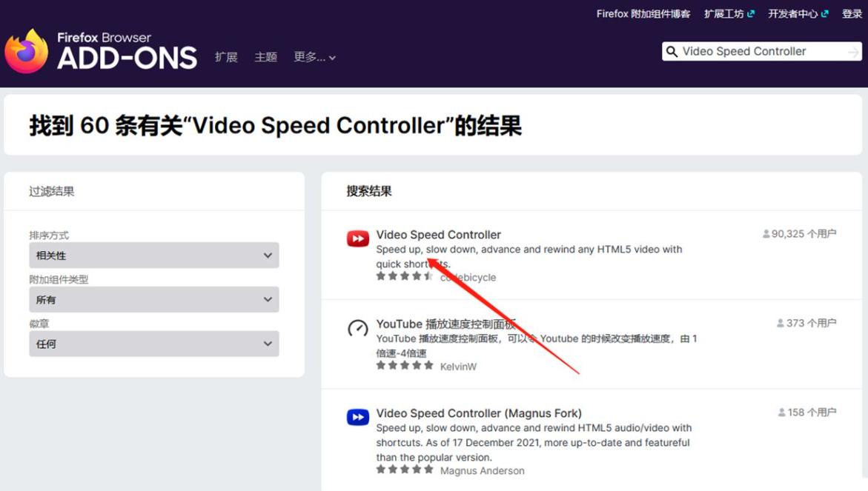Click description starting YouTube 播放速度控制面板,可以
This screenshot has height=491, width=868.
537,346
